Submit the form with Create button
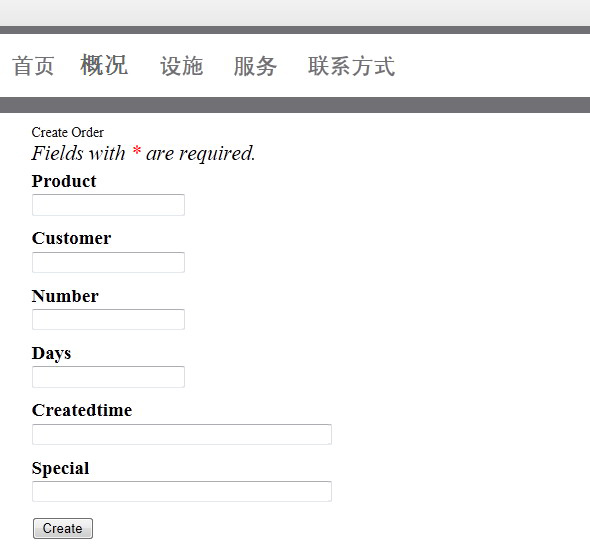This screenshot has width=590, height=553. click(63, 529)
